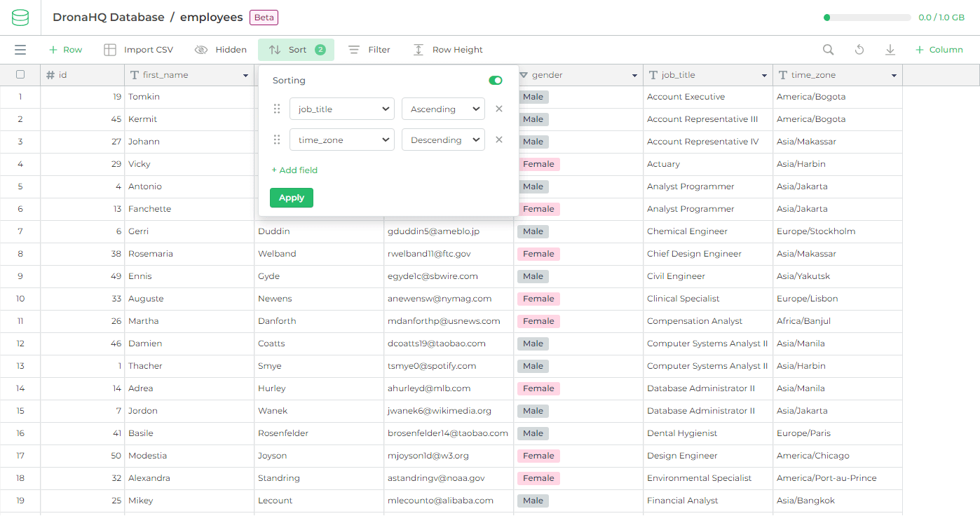Open the Filter options

pos(369,50)
